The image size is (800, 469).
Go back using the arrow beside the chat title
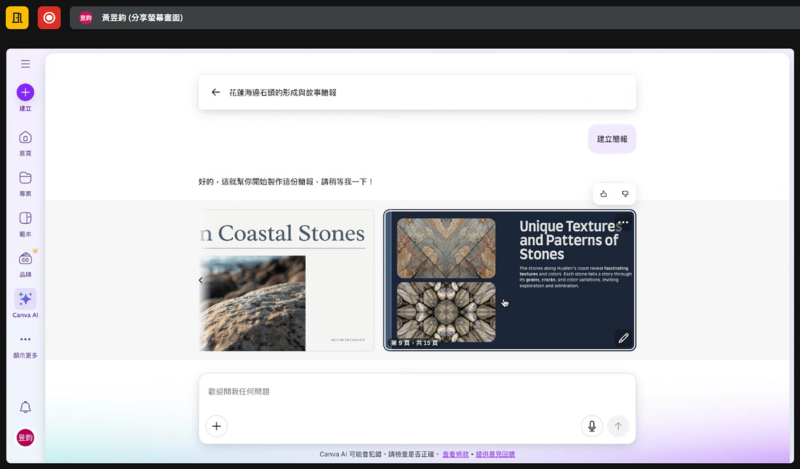click(215, 92)
